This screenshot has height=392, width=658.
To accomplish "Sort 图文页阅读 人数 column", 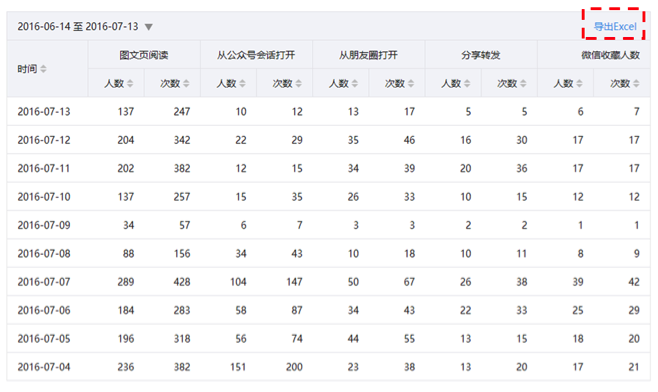I will pos(130,84).
